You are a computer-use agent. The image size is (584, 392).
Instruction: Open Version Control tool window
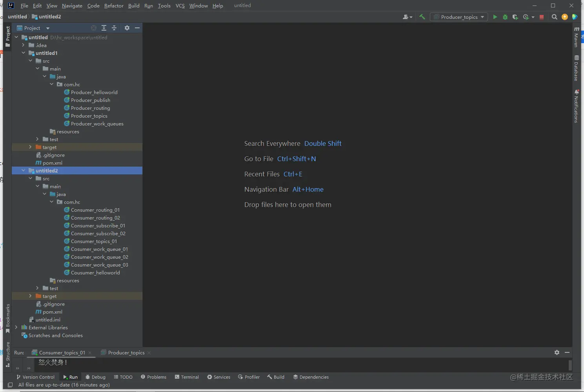pos(35,377)
